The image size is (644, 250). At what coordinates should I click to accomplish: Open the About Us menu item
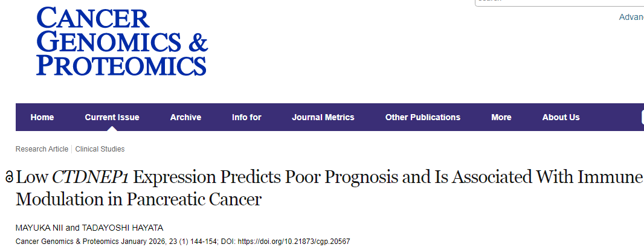point(561,117)
